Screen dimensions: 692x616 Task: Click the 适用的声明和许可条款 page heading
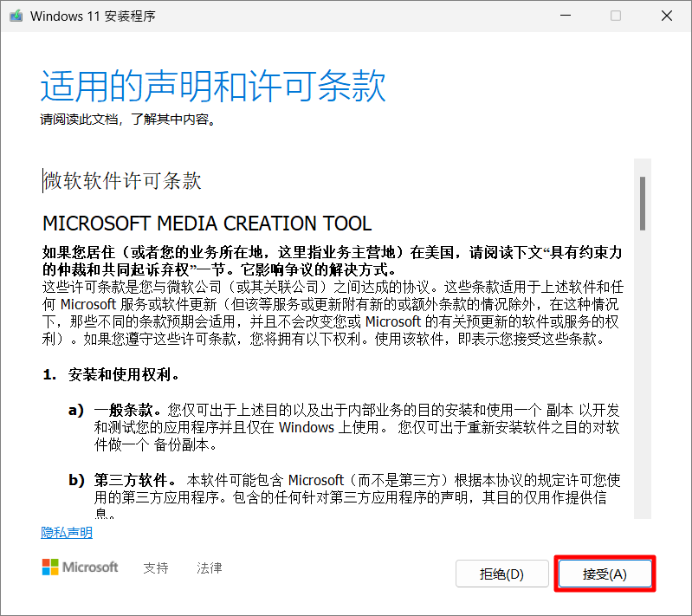point(213,88)
